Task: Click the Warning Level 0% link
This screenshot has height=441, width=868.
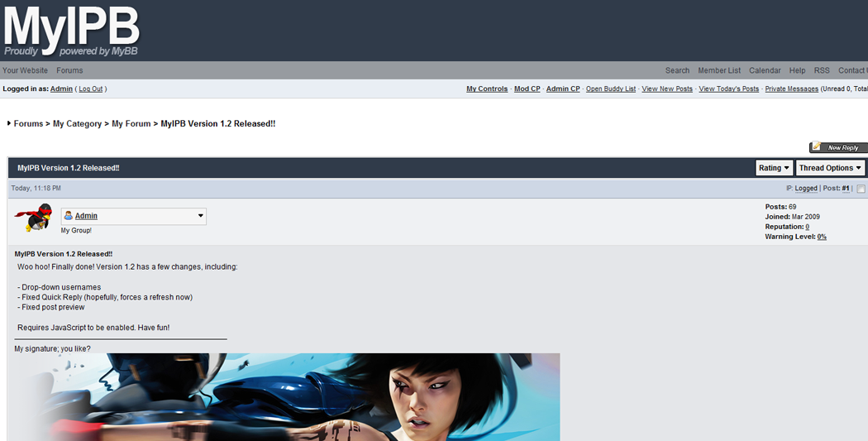Action: [822, 237]
